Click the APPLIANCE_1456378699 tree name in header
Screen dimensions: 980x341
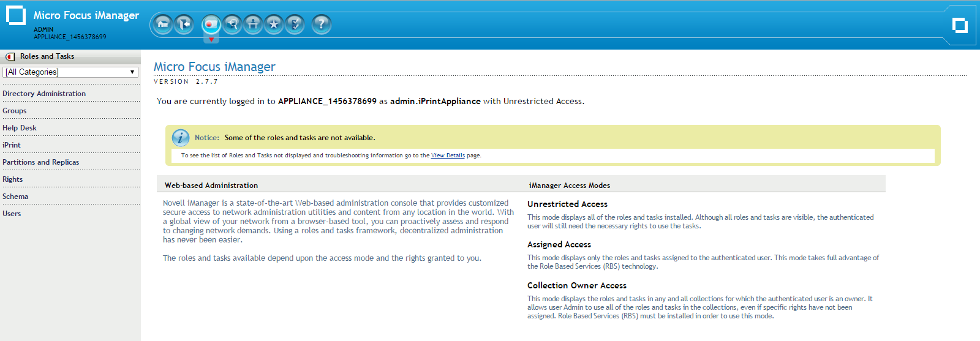[x=70, y=37]
